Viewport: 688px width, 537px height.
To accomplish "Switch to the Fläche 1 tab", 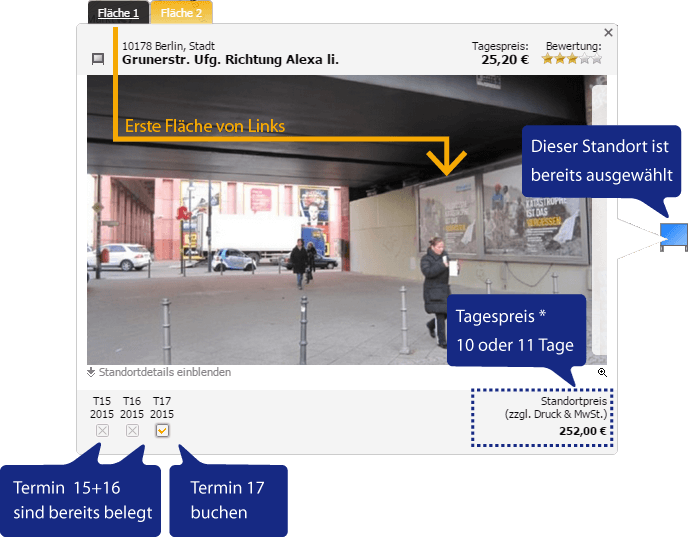I will tap(119, 13).
